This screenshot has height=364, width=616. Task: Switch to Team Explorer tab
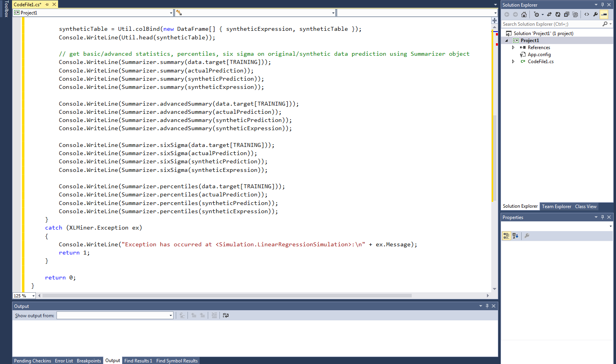tap(556, 207)
